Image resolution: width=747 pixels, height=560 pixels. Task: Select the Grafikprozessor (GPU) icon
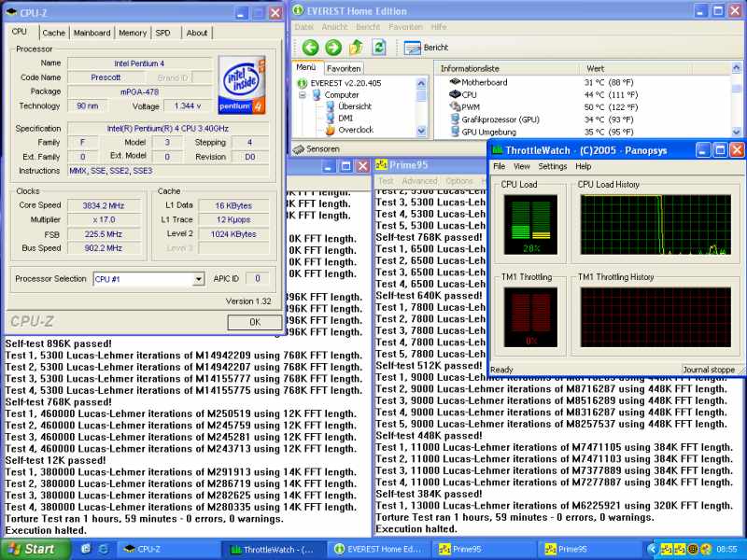455,119
